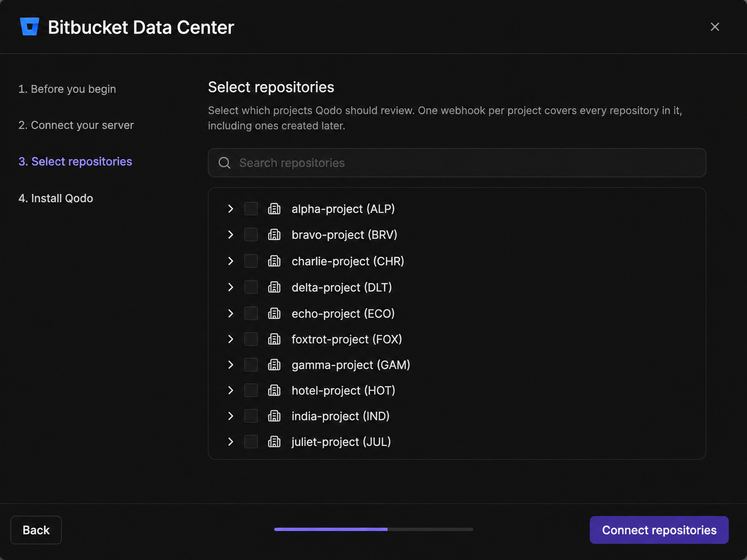Image resolution: width=747 pixels, height=560 pixels.
Task: Click the echo-project (ECO) label
Action: (343, 314)
